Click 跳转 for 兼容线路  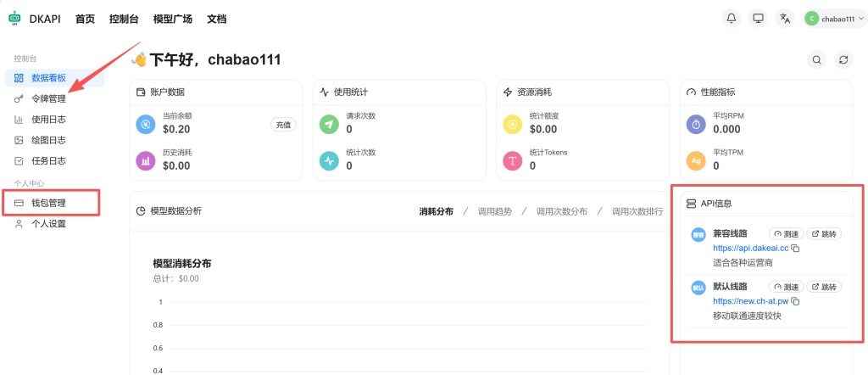click(x=824, y=234)
